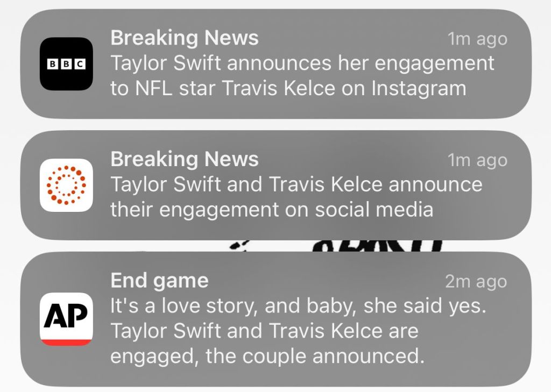The width and height of the screenshot is (551, 392).
Task: Click "to NFL star Travis Kelce" line in BBC alert
Action: pyautogui.click(x=288, y=88)
